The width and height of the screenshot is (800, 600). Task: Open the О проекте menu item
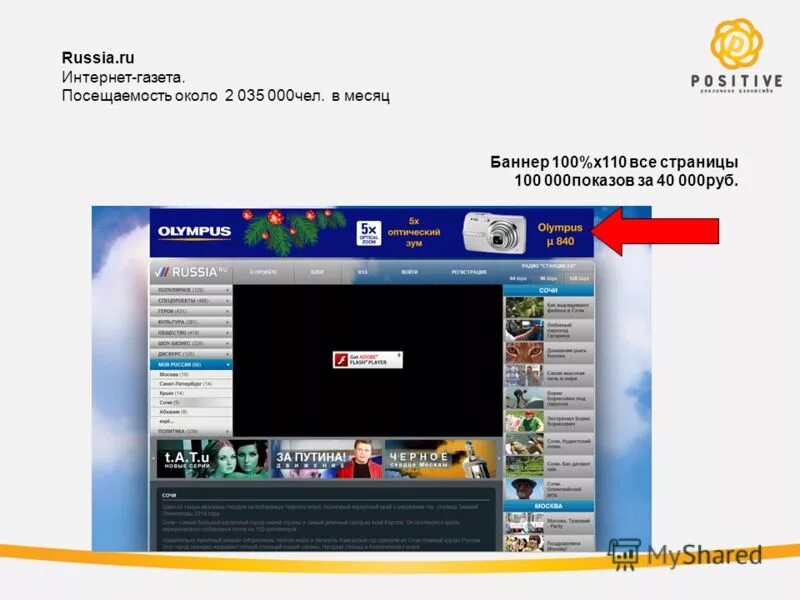[263, 272]
